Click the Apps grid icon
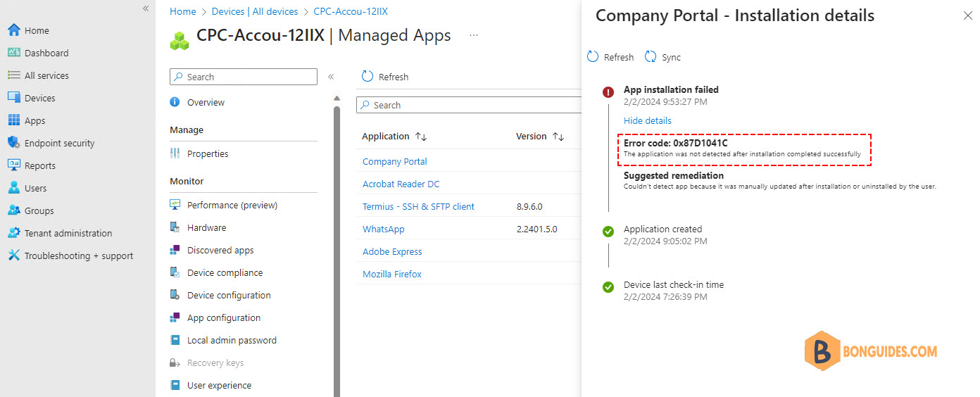Viewport: 980px width, 397px height. 13,120
